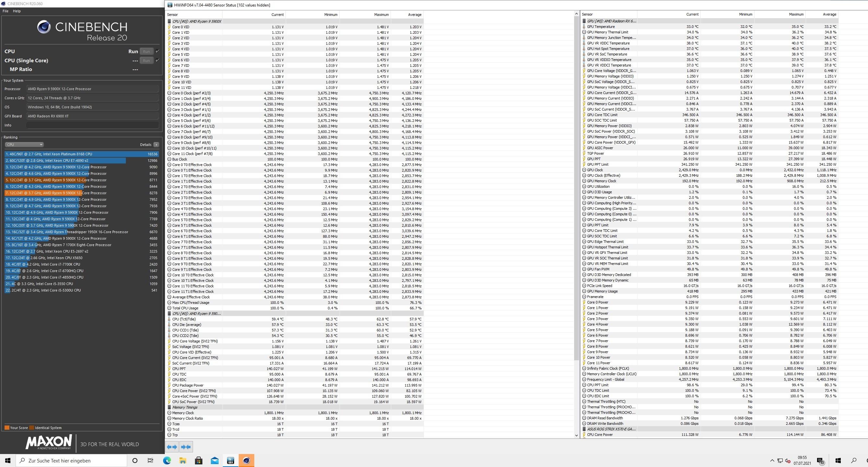Screen dimensions: 868x467
Task: Click the shrink columns arrows button in HWiNFO
Action: (x=186, y=447)
